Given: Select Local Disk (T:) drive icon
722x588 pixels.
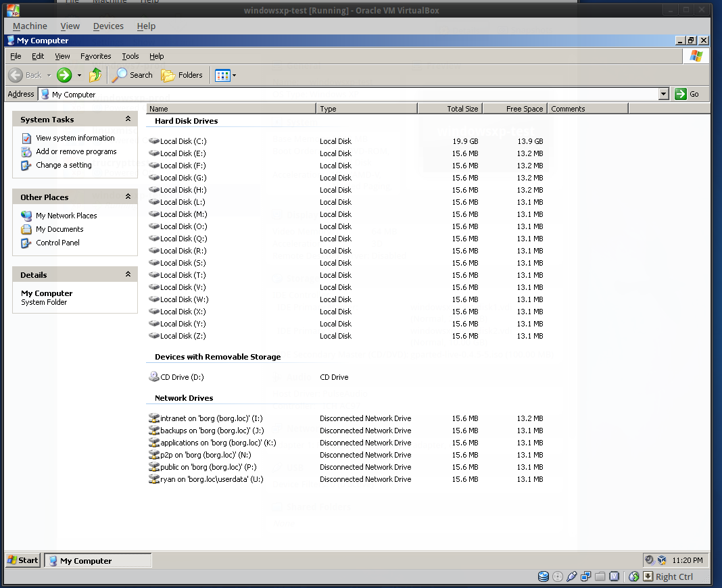Looking at the screenshot, I should point(153,275).
